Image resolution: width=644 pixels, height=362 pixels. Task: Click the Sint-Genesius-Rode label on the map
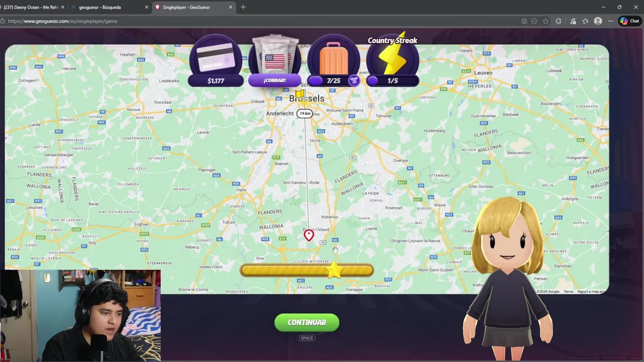pyautogui.click(x=301, y=183)
